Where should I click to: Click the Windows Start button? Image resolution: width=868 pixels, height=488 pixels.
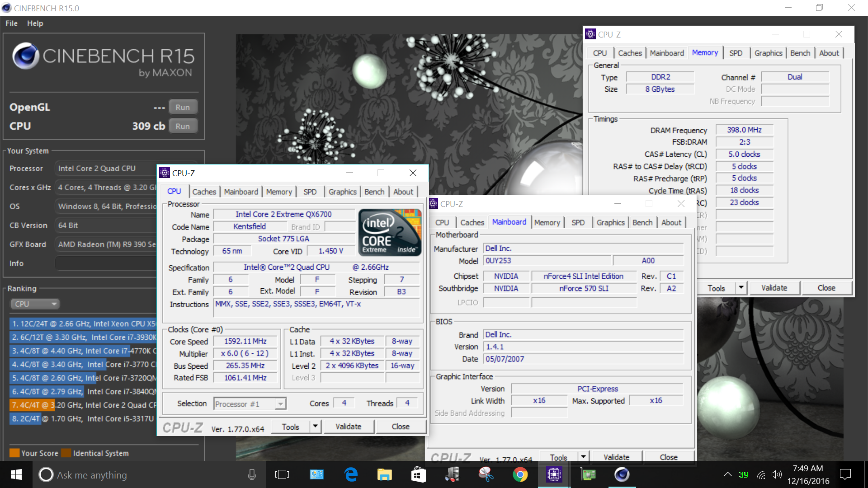[x=16, y=474]
